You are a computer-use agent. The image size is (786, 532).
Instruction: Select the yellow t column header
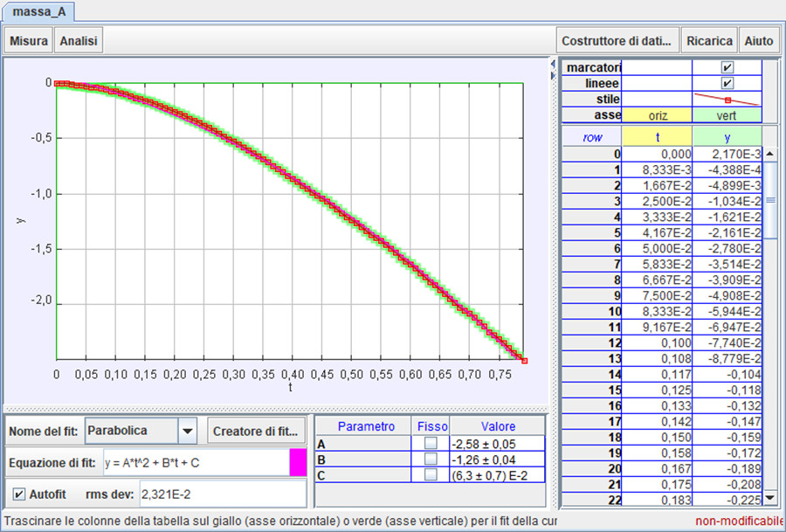pyautogui.click(x=657, y=136)
